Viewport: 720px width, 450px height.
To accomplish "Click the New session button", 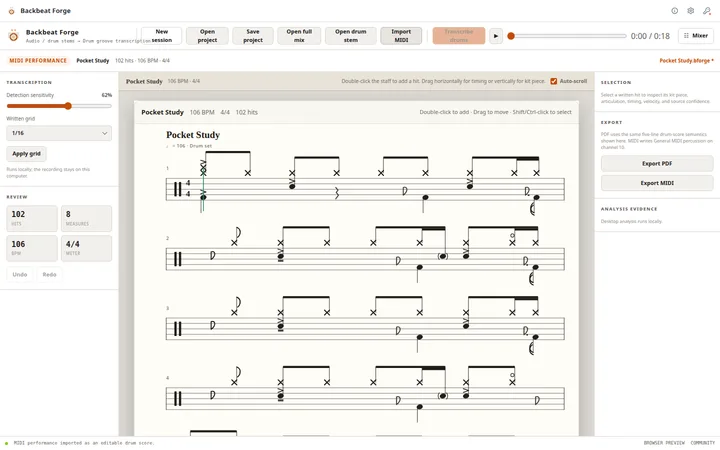I will pos(162,36).
